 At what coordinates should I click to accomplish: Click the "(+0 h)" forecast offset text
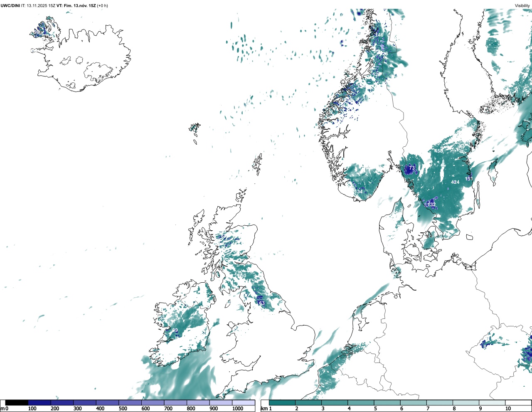pyautogui.click(x=102, y=5)
